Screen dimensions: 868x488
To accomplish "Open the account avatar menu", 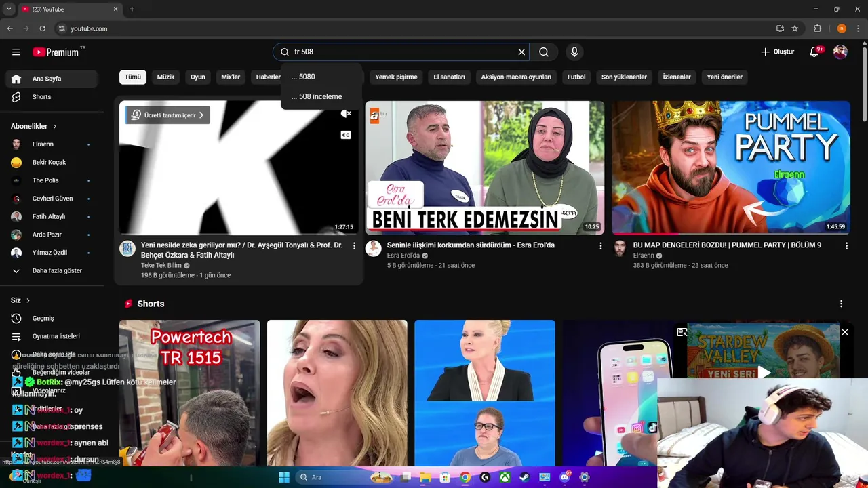I will click(x=840, y=52).
